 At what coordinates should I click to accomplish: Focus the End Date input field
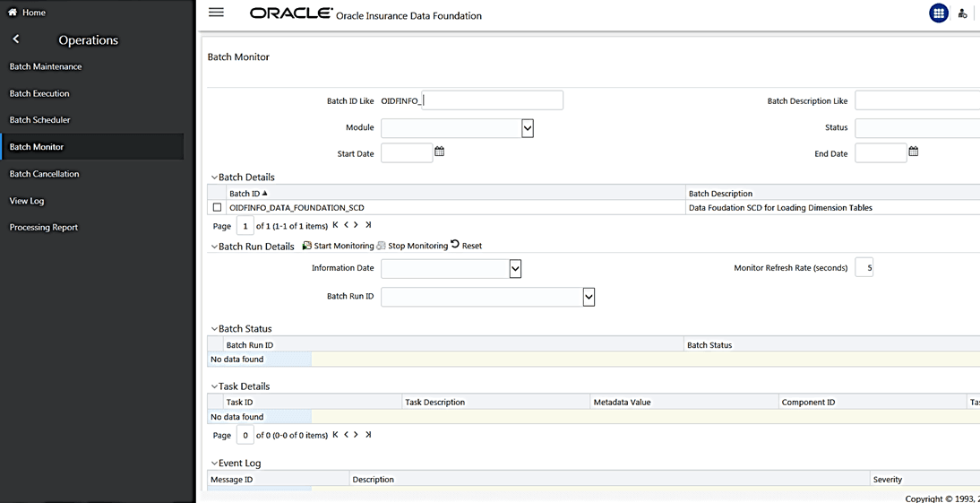881,152
